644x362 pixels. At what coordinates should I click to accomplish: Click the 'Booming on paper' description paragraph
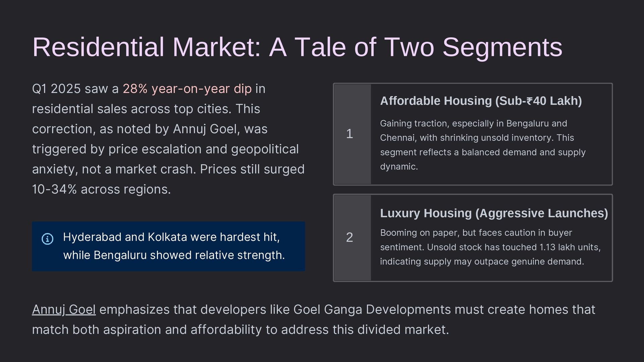pos(490,247)
